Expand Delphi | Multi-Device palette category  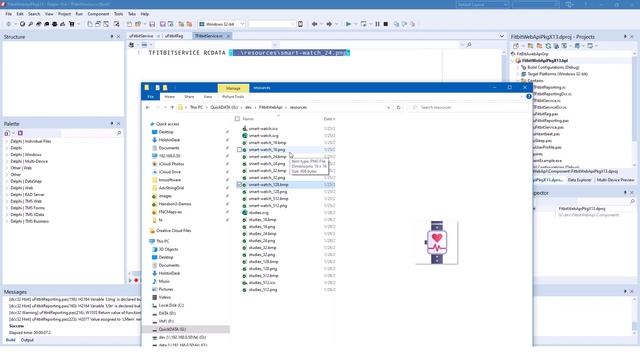7,161
